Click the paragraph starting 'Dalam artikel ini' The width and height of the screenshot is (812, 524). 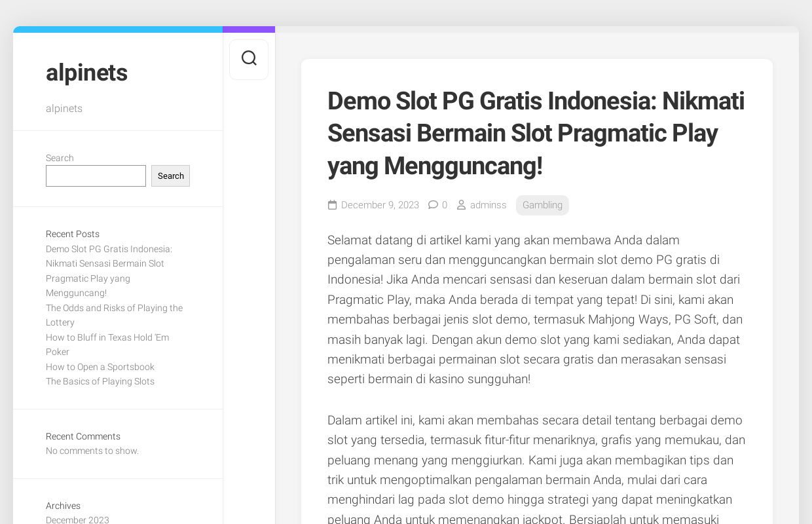pos(536,468)
